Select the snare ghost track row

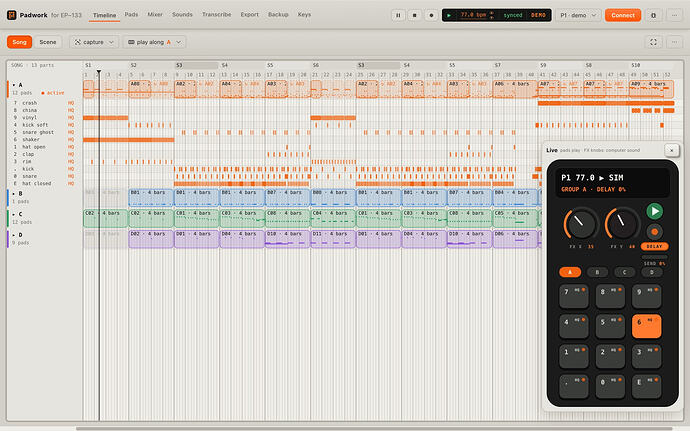[44, 132]
